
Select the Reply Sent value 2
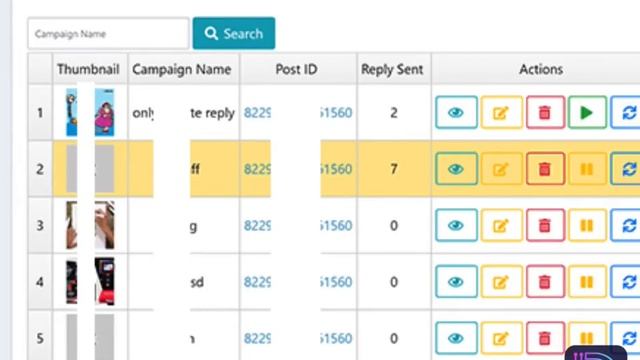point(393,113)
